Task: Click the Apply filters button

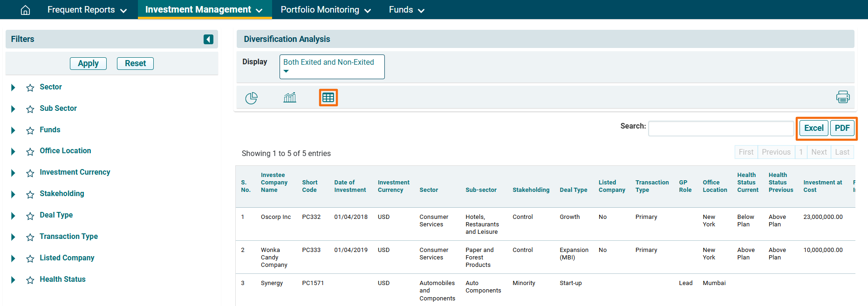Action: tap(88, 63)
